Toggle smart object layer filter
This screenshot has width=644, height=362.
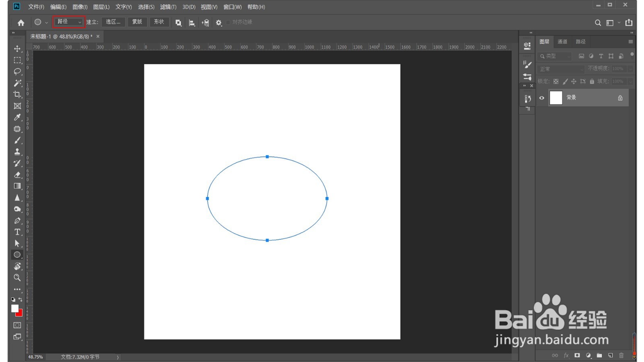[621, 56]
